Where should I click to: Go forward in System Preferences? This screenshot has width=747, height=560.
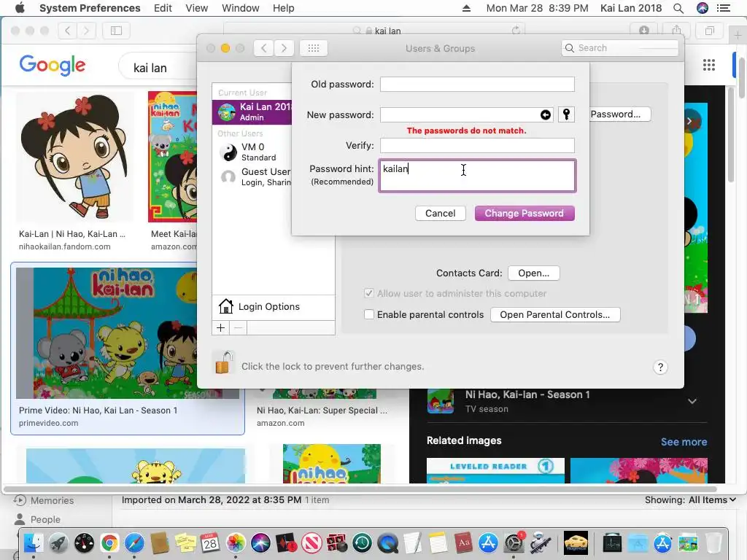click(284, 48)
